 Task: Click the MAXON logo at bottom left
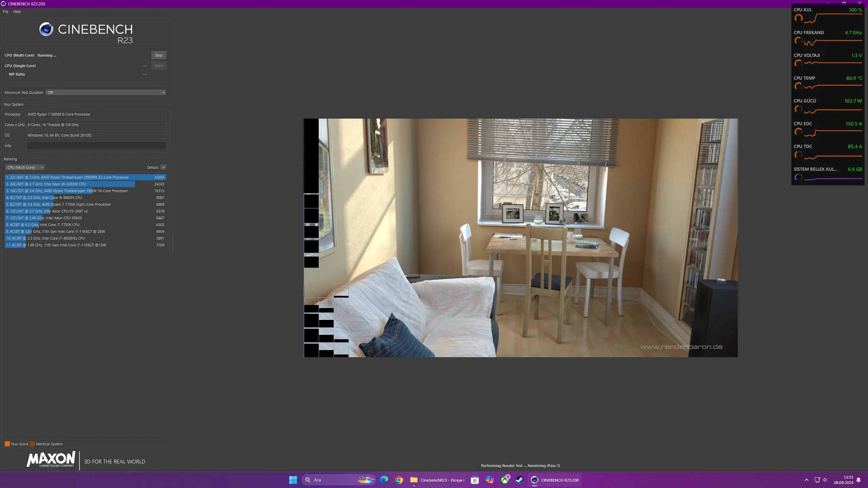click(51, 460)
